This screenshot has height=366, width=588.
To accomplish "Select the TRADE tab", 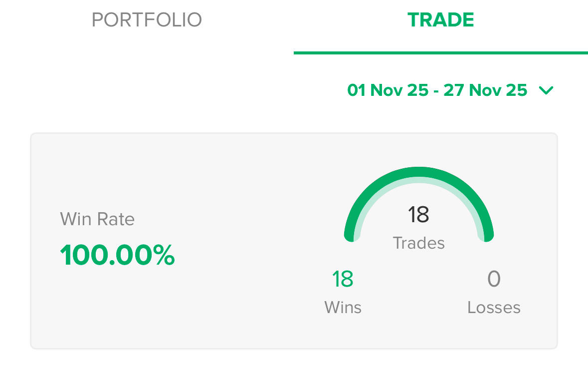I will [x=440, y=20].
